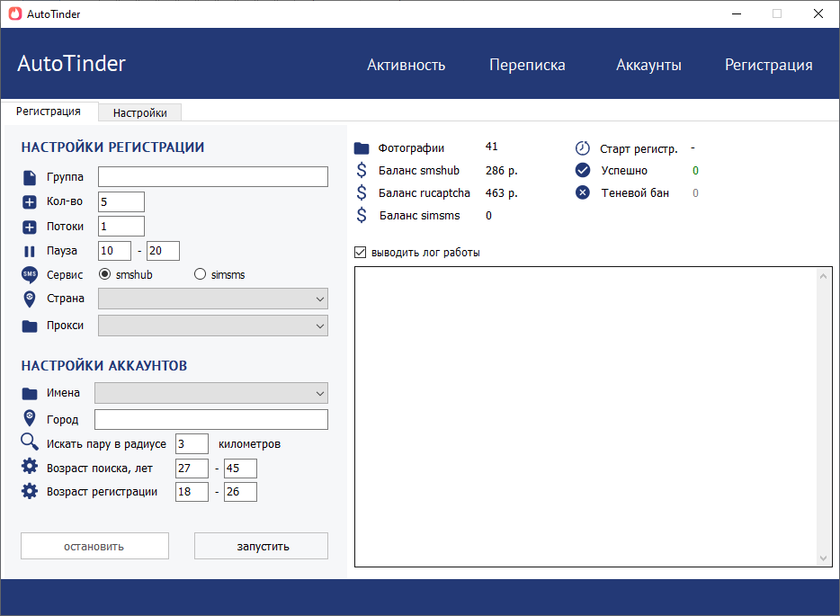Expand the Прокси dropdown
840x616 pixels.
pos(212,326)
